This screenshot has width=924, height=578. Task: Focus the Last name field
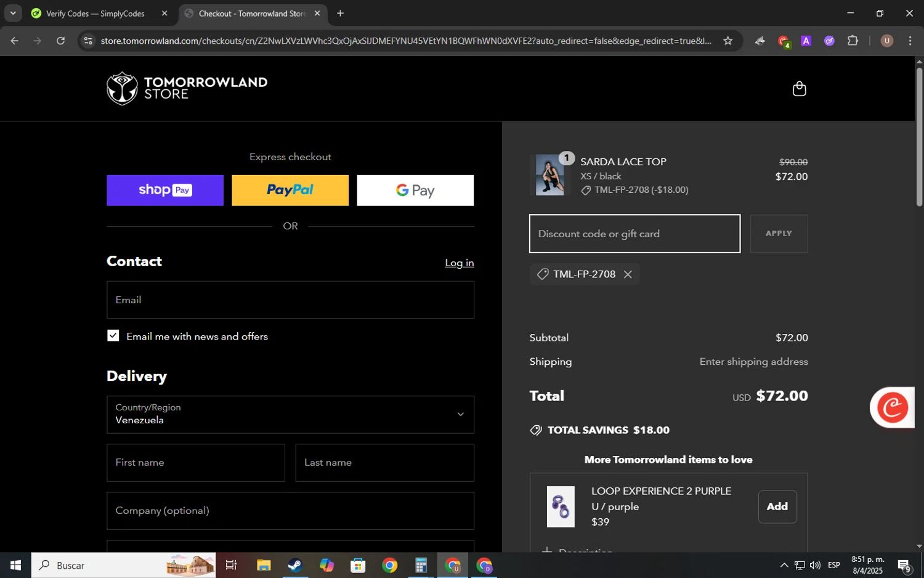point(385,463)
